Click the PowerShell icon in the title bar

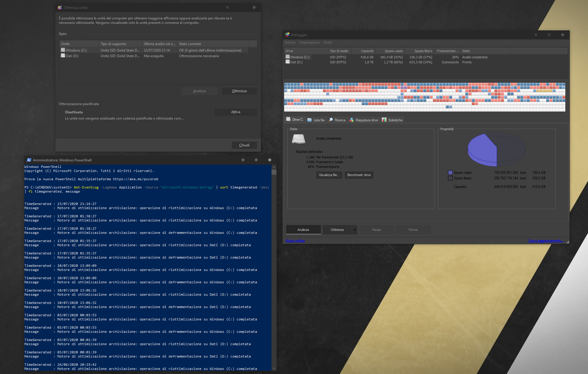29,160
